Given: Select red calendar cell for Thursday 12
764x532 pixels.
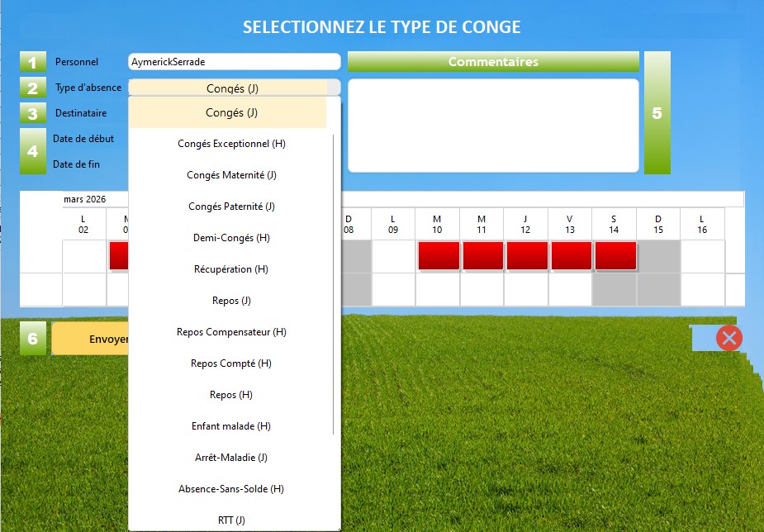Looking at the screenshot, I should [x=526, y=255].
